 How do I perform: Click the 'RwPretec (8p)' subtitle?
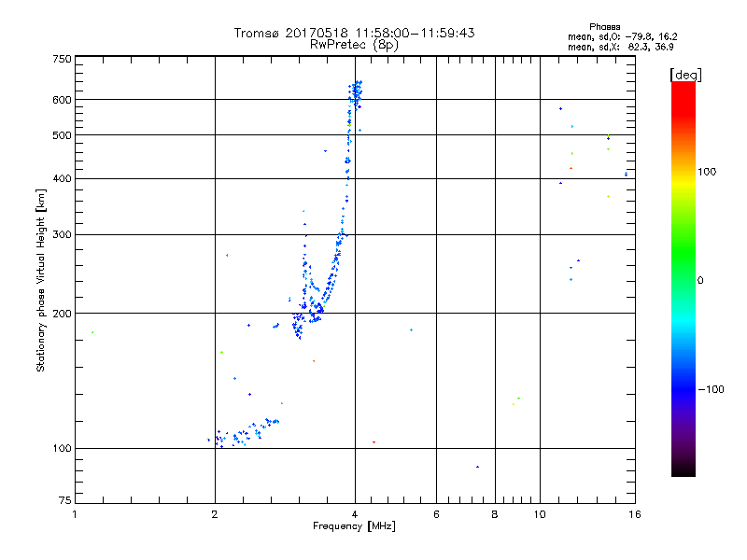click(x=354, y=45)
